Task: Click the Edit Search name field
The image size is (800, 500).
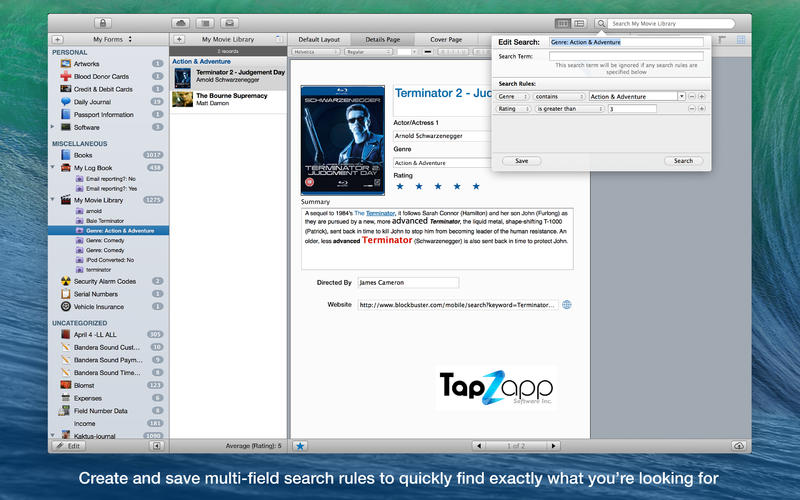Action: point(626,42)
